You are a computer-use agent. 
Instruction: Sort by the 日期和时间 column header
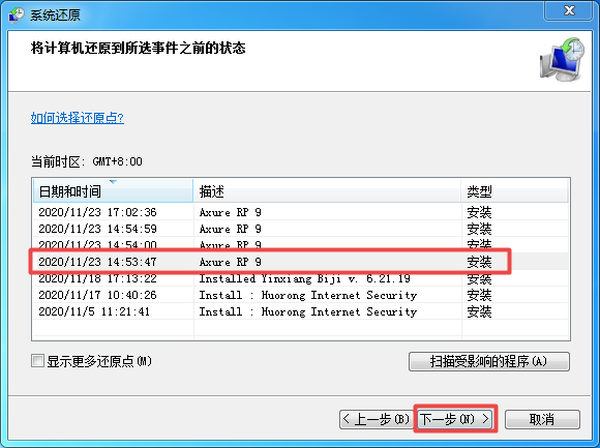(x=113, y=191)
